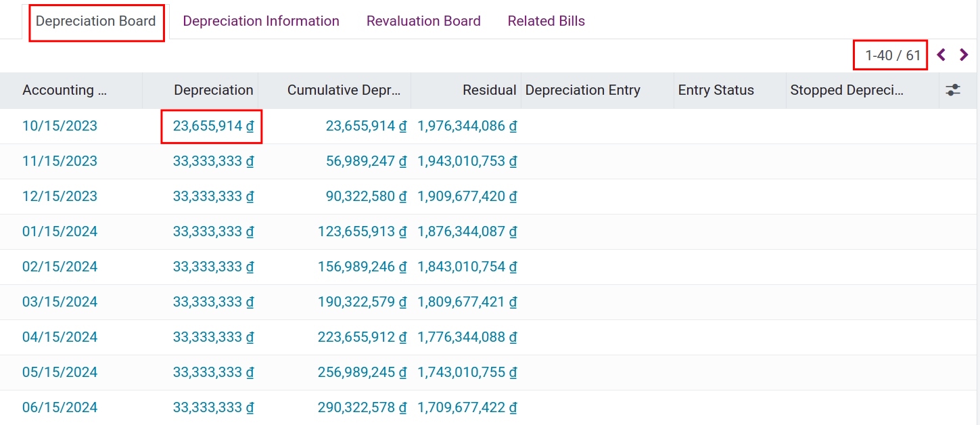Select the Depreciation Board tab
Image resolution: width=980 pixels, height=425 pixels.
95,21
